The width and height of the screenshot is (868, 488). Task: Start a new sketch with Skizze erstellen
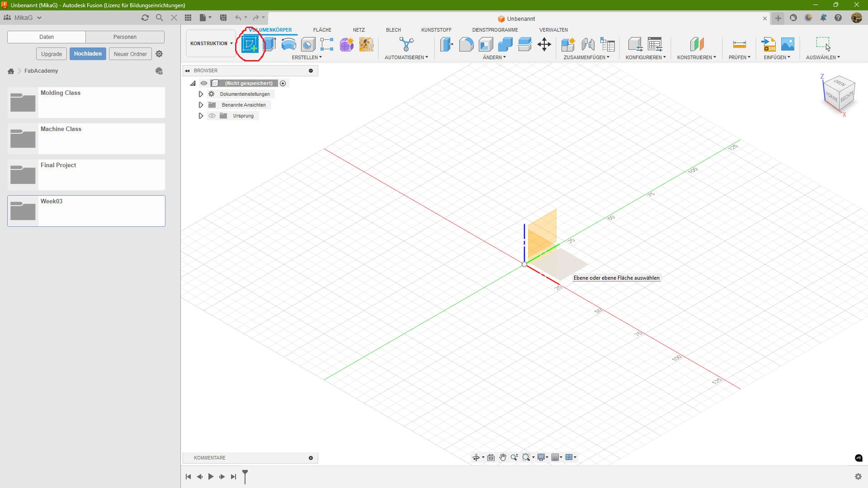pos(250,44)
